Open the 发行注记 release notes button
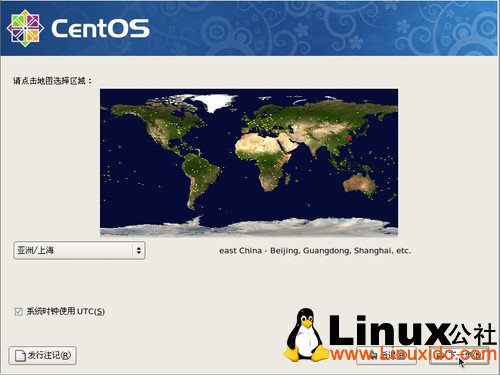Screen dimensions: 500x375 coord(42,355)
